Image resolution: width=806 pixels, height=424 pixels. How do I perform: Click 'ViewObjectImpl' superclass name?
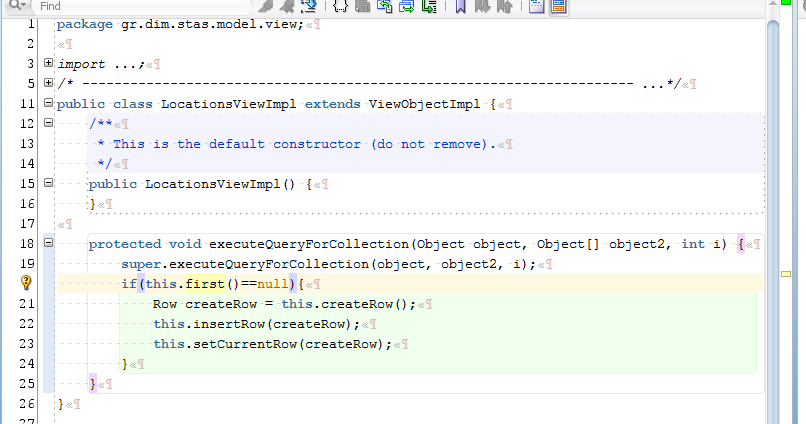[x=424, y=104]
